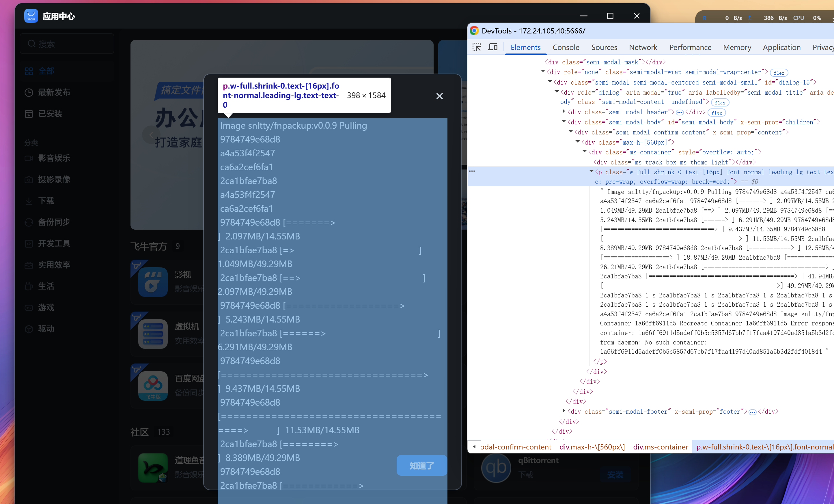Open the 已安装 installed apps section

coord(50,114)
